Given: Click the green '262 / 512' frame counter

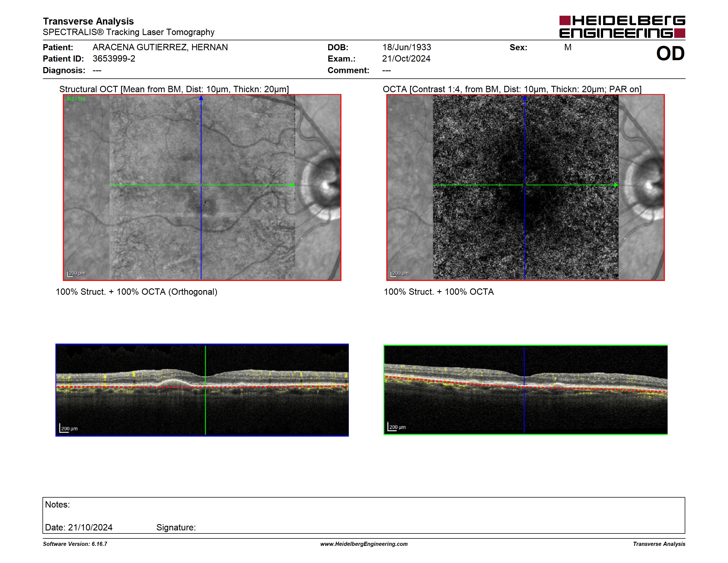Looking at the screenshot, I should point(76,99).
